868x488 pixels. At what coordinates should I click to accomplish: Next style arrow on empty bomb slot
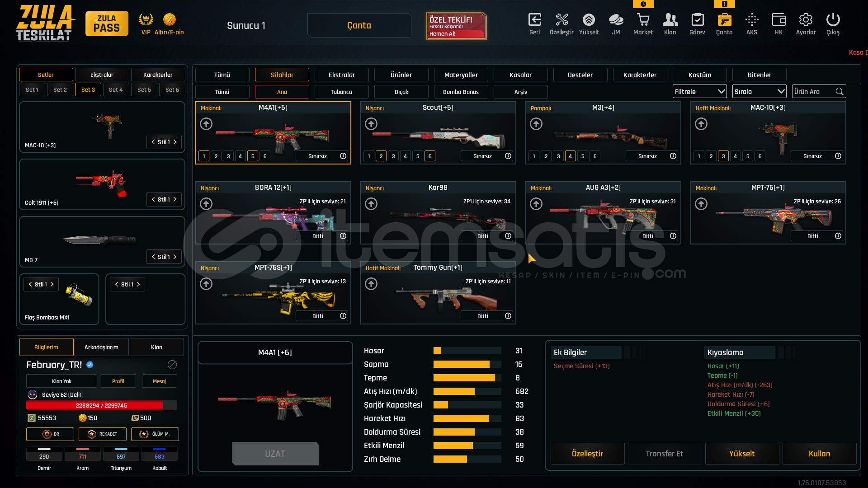[x=138, y=284]
